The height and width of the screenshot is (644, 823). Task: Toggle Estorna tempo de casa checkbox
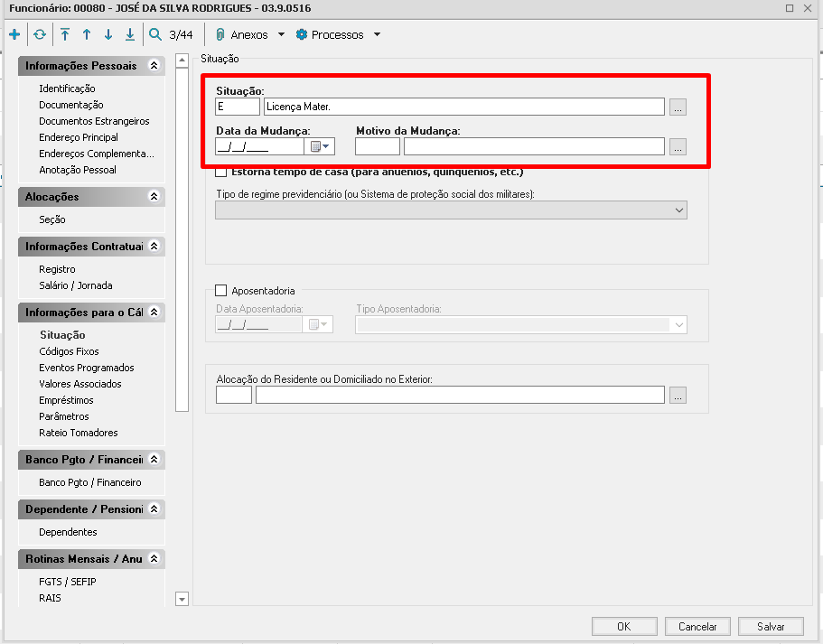tap(221, 172)
